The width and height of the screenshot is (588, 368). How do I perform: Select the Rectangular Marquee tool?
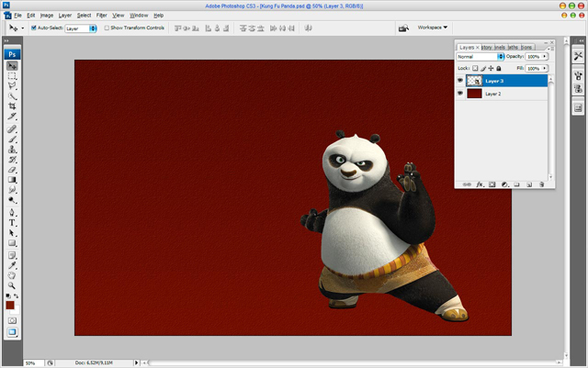click(12, 76)
